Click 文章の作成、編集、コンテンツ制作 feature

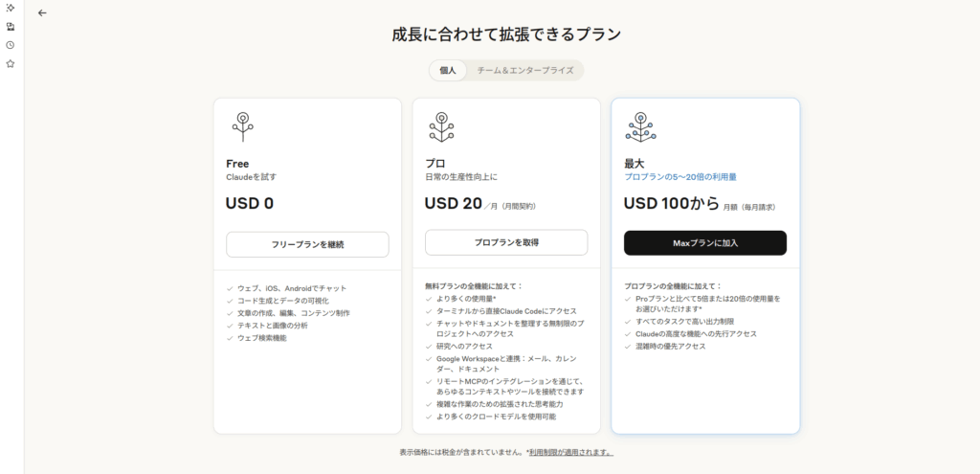(294, 313)
